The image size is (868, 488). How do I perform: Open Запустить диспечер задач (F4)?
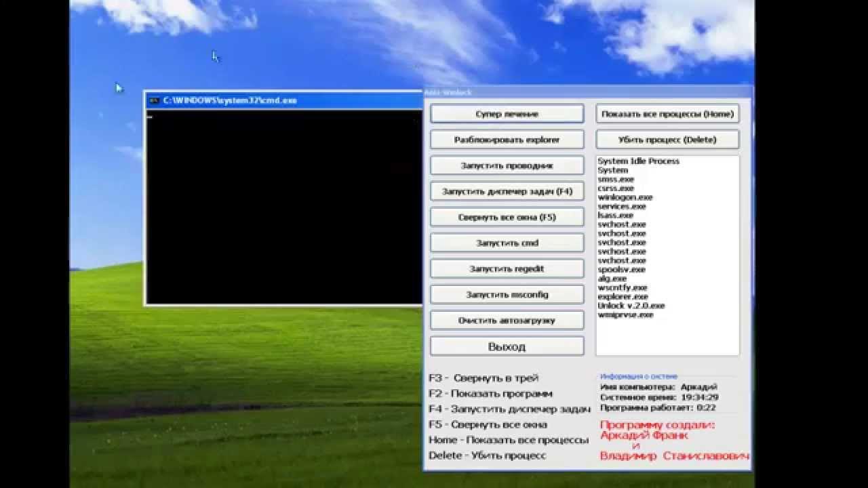507,191
